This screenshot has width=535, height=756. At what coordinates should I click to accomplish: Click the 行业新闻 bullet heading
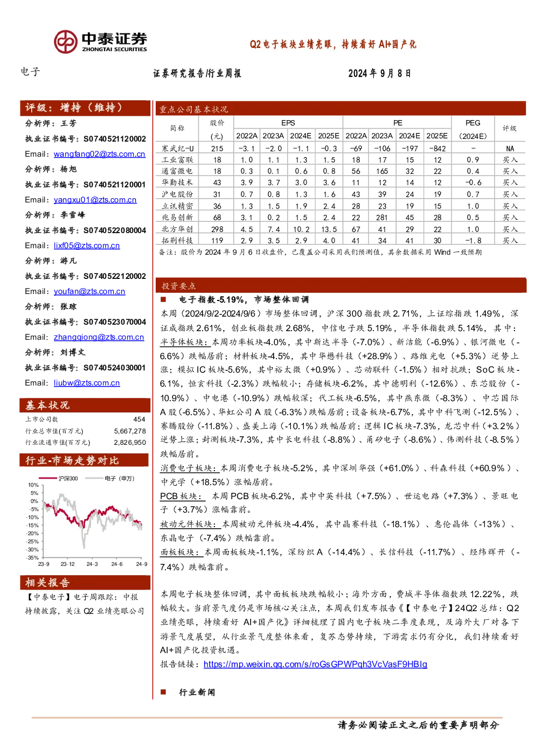pyautogui.click(x=197, y=692)
